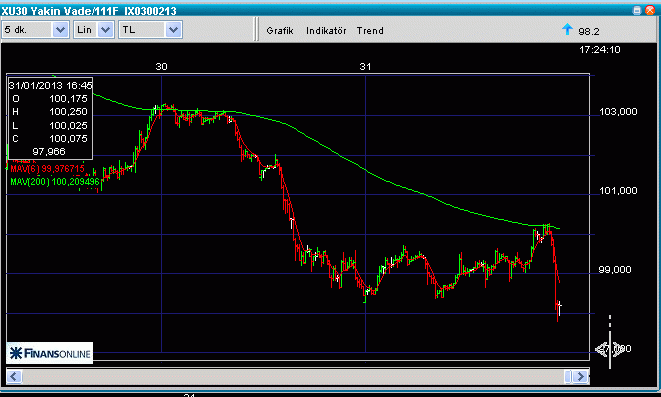661x397 pixels.
Task: Click the blue up arrow price indicator
Action: pos(567,30)
